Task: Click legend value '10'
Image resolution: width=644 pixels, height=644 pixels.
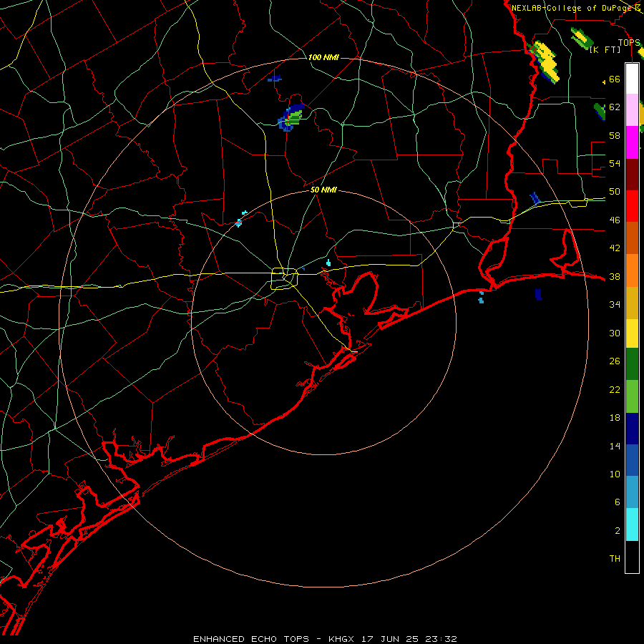Action: (x=615, y=474)
